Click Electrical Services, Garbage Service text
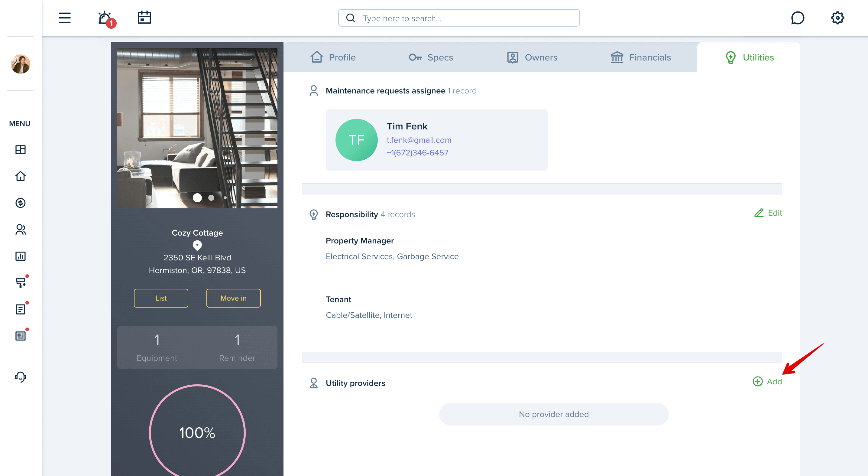868x476 pixels. pos(392,256)
